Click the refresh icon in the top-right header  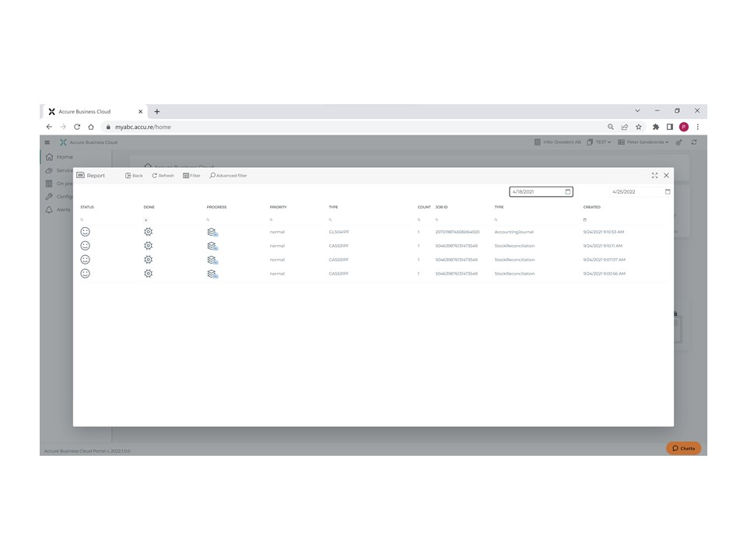point(693,142)
